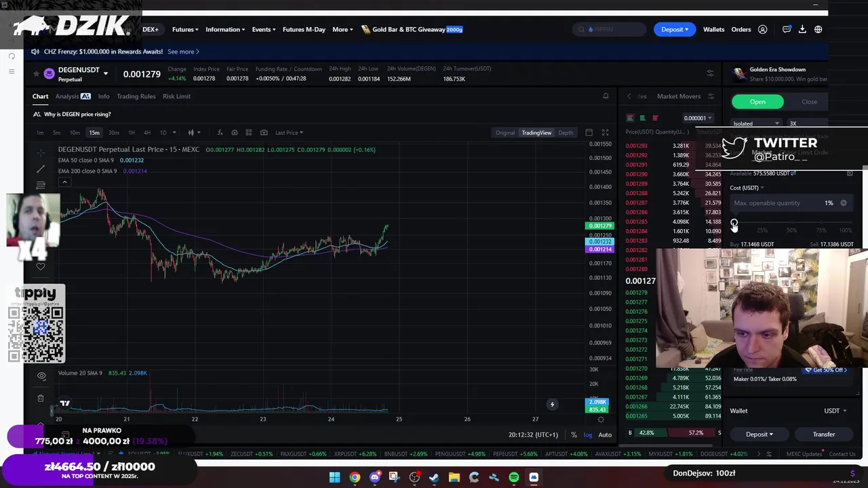Open Why is DEGEN price rising link
The height and width of the screenshot is (488, 868).
point(77,115)
